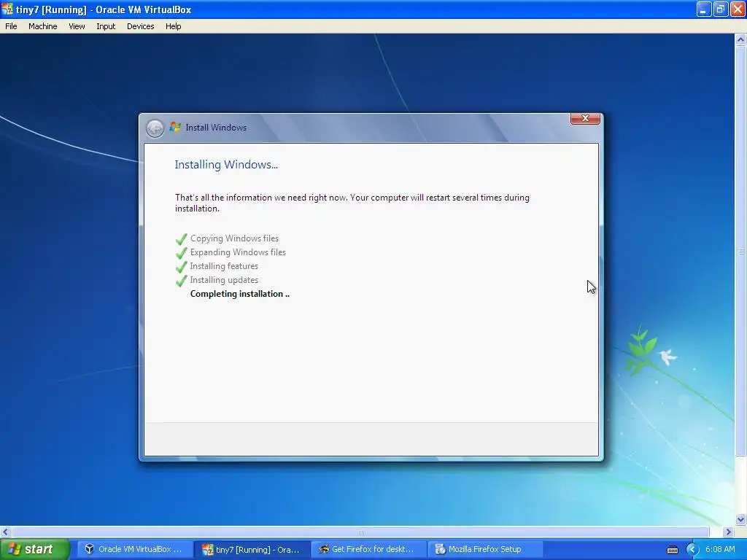Viewport: 747px width, 560px height.
Task: Click the 6:08 AM clock
Action: pos(720,550)
